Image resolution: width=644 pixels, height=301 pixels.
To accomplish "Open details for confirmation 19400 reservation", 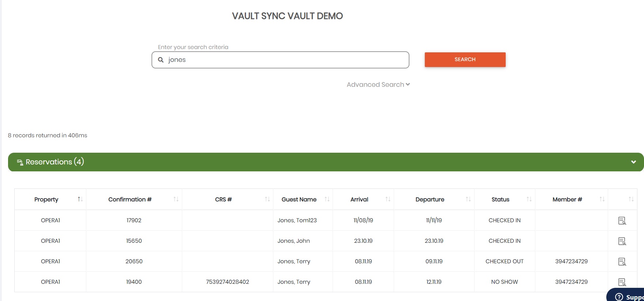I will pos(622,282).
